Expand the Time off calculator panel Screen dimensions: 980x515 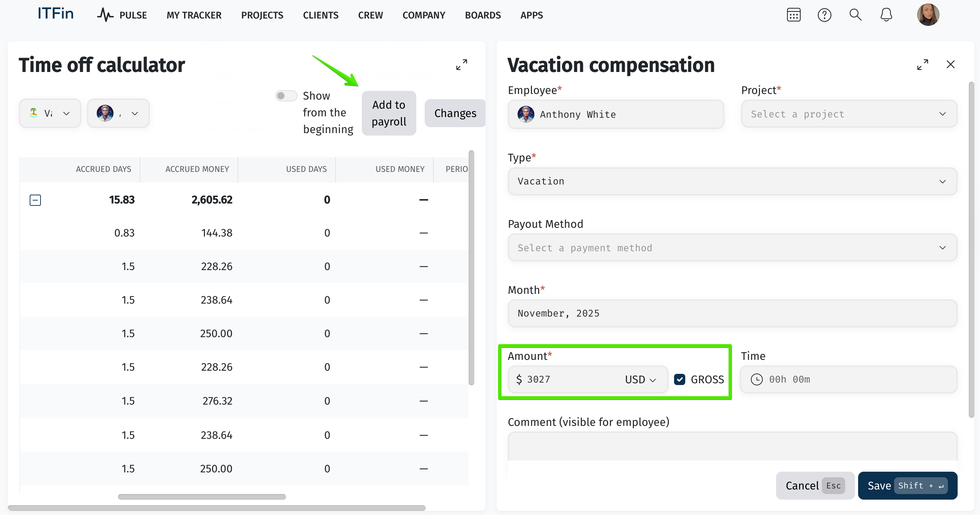461,65
